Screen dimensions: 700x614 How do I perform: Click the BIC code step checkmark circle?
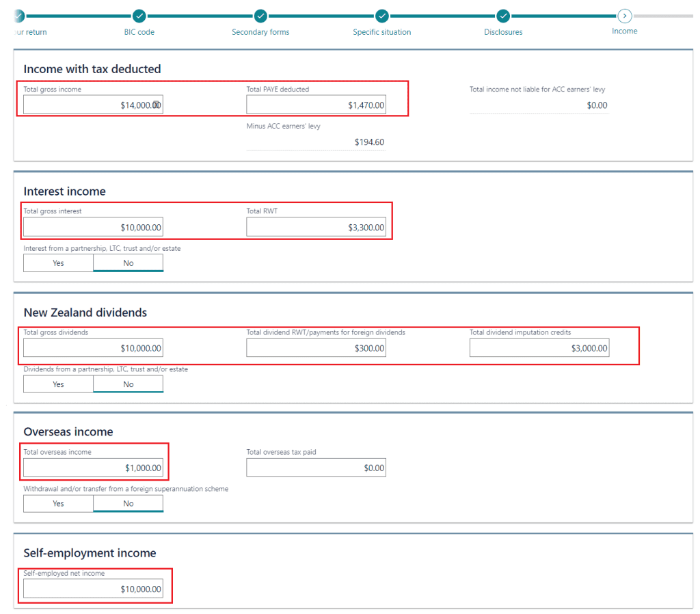tap(139, 16)
